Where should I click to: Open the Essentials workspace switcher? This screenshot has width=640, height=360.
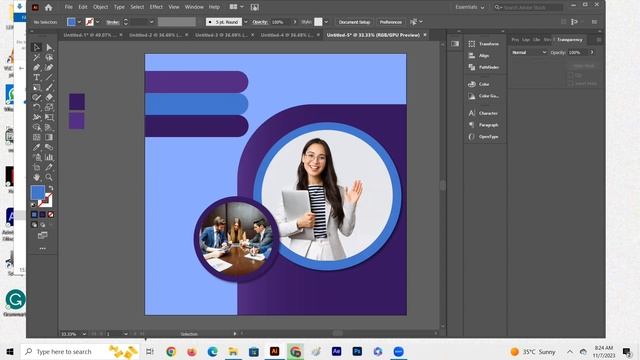click(470, 7)
